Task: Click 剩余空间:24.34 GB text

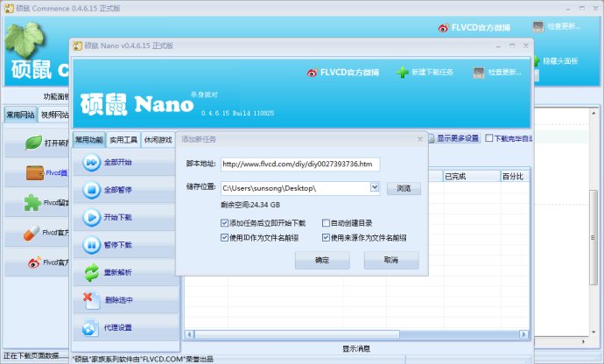Action: click(250, 205)
